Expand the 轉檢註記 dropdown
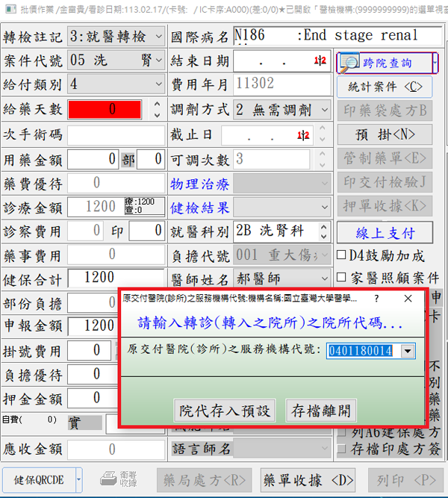Image resolution: width=448 pixels, height=498 pixels. click(158, 36)
